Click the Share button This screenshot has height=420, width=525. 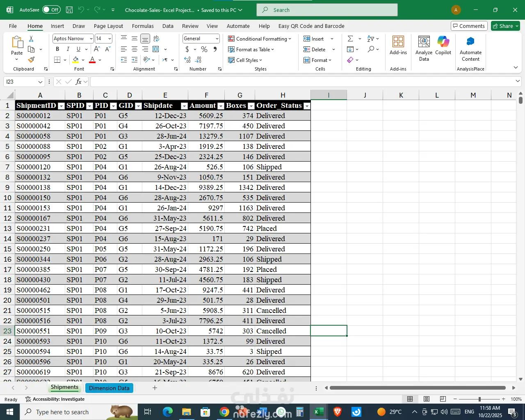(x=505, y=26)
